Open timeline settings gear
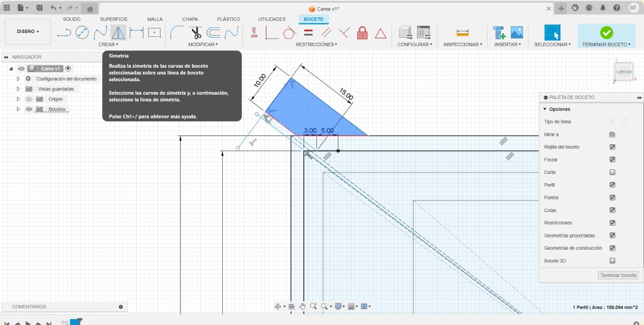Screen dimensions: 644x325 pyautogui.click(x=636, y=323)
